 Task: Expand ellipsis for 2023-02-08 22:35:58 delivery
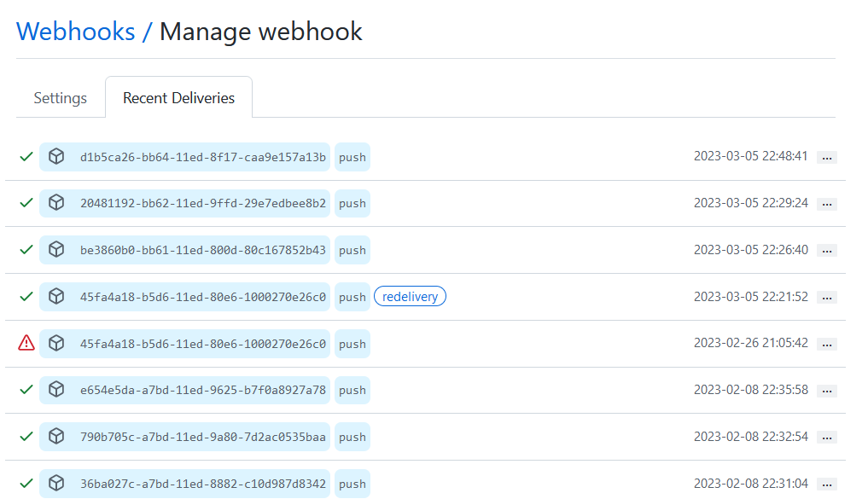point(826,392)
